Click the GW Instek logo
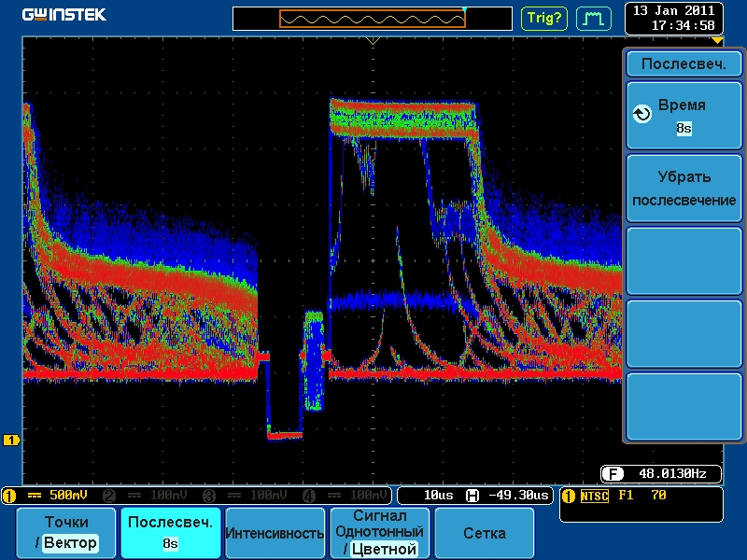This screenshot has height=560, width=747. point(64,15)
